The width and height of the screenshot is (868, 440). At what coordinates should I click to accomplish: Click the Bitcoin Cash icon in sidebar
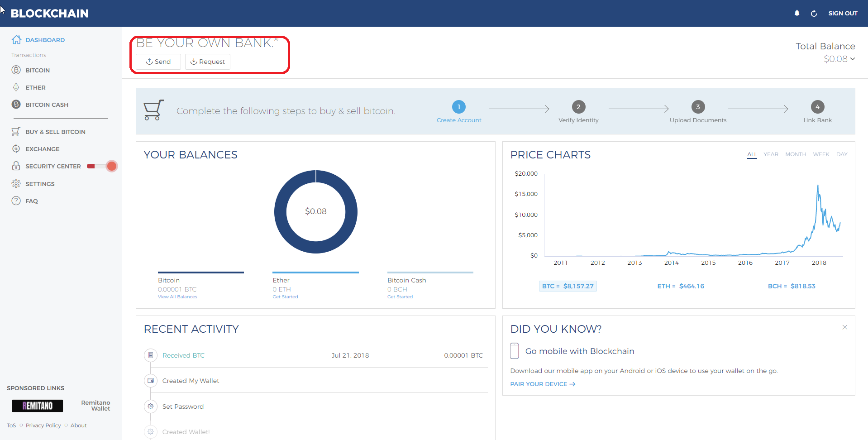pos(16,104)
